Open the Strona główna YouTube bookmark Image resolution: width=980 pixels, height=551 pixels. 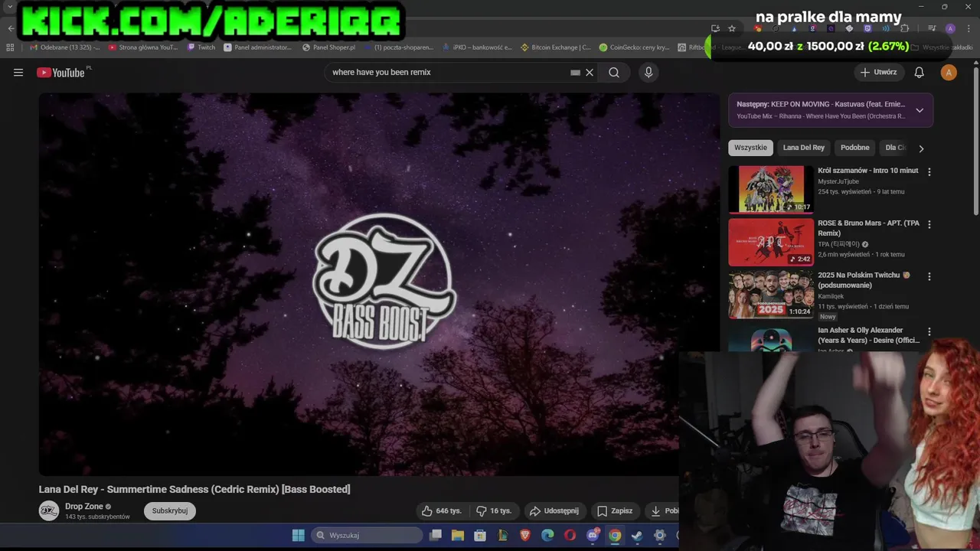(143, 47)
